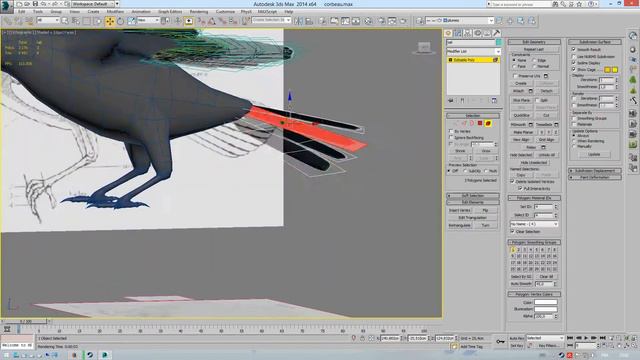Expand the Subdivision Displacement rollout
The width and height of the screenshot is (640, 360).
click(x=595, y=171)
